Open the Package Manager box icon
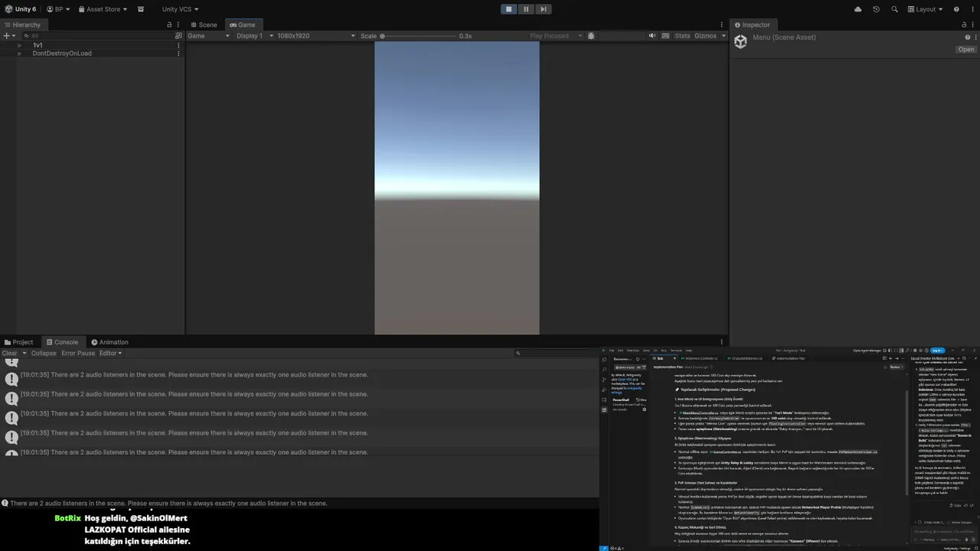The image size is (980, 551). coord(141,9)
